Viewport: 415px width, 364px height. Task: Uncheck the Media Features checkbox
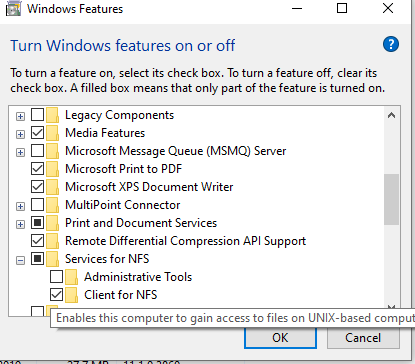pyautogui.click(x=37, y=133)
